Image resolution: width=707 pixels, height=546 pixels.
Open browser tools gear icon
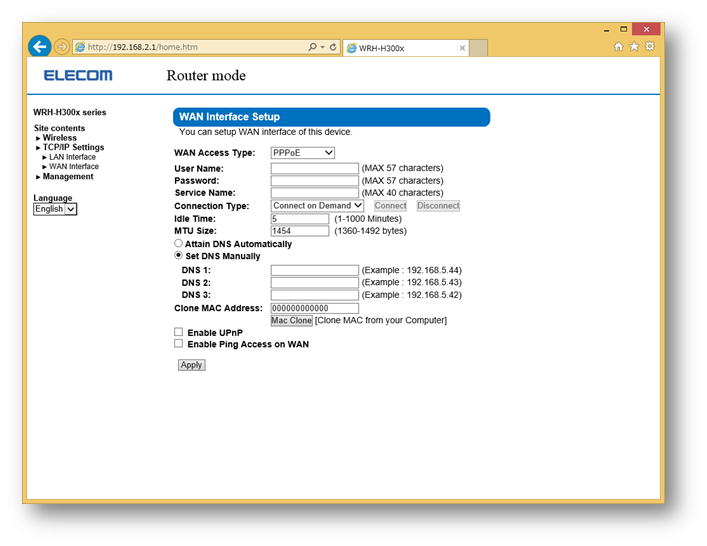click(650, 46)
